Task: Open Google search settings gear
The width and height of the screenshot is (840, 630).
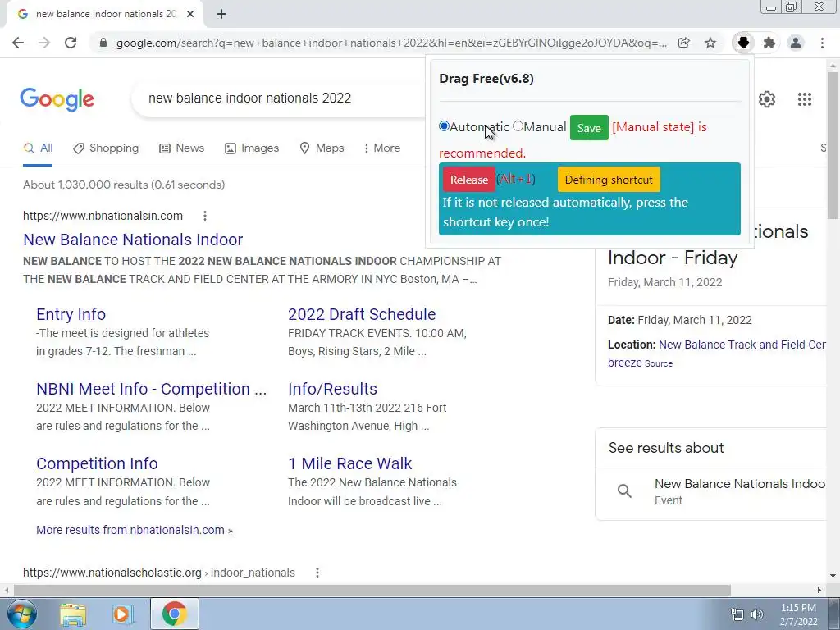Action: 767,99
